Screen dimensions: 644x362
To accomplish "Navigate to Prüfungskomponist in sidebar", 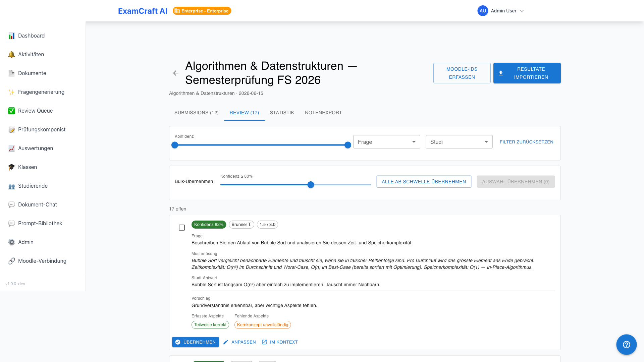I will tap(43, 130).
